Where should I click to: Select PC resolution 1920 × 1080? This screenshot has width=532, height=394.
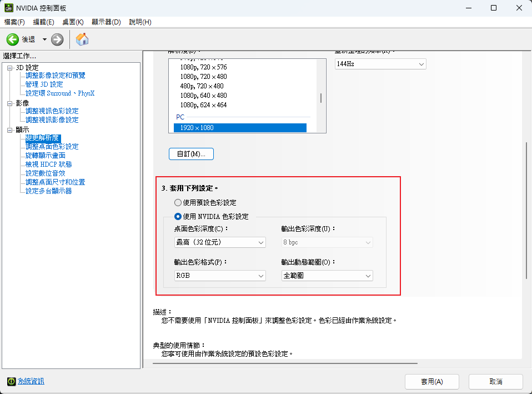click(x=240, y=128)
